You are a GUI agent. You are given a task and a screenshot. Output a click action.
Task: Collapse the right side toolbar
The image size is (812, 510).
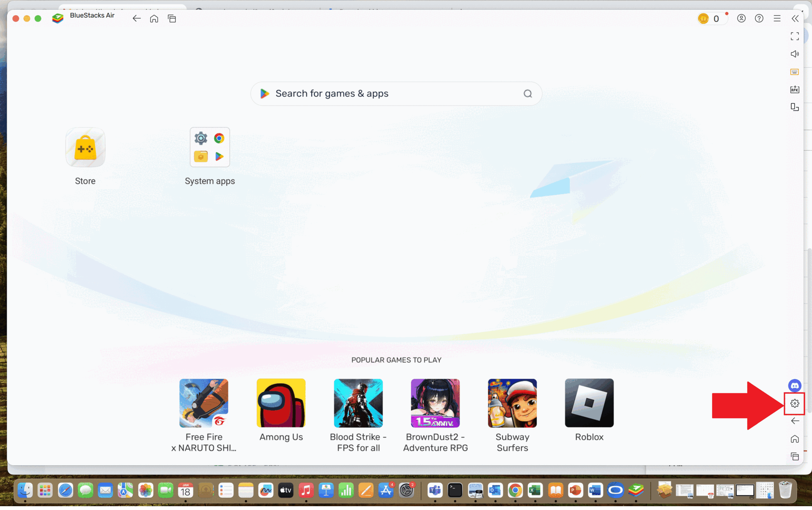coord(796,18)
